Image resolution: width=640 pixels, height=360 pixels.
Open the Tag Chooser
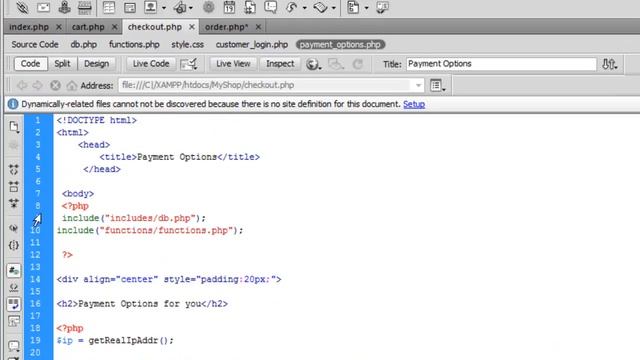pos(382,7)
